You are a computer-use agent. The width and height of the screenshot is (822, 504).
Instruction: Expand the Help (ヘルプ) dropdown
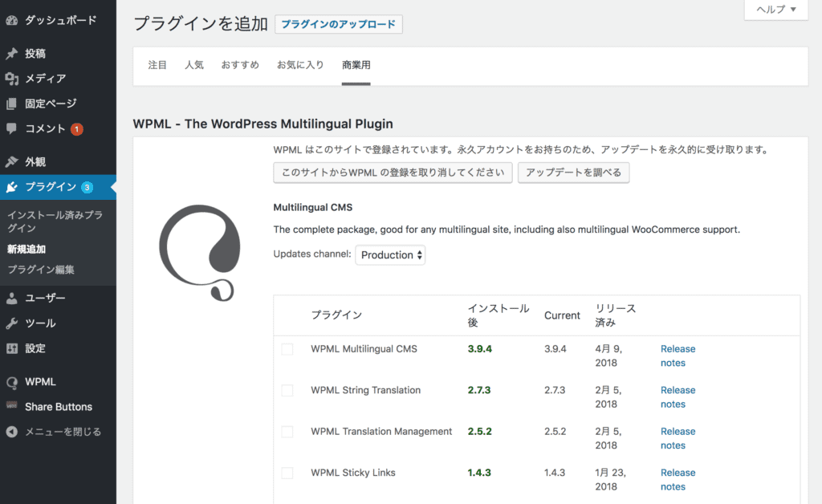pos(776,10)
